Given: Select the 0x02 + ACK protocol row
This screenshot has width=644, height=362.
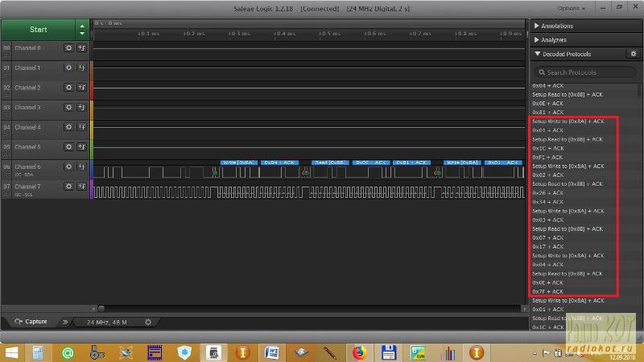Looking at the screenshot, I should [547, 175].
